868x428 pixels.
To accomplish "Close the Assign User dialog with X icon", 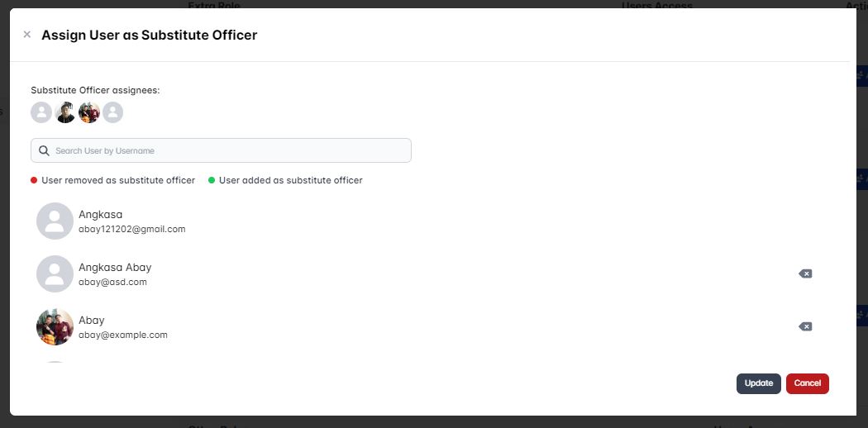I will (26, 34).
